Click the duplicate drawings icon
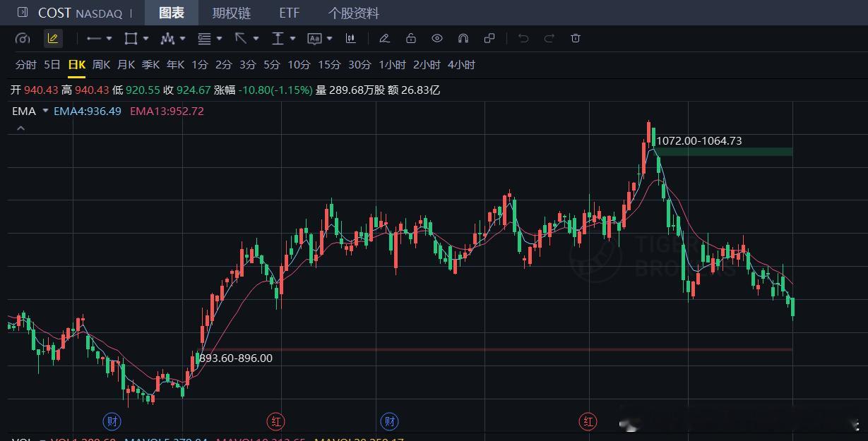868x441 pixels. coord(489,38)
